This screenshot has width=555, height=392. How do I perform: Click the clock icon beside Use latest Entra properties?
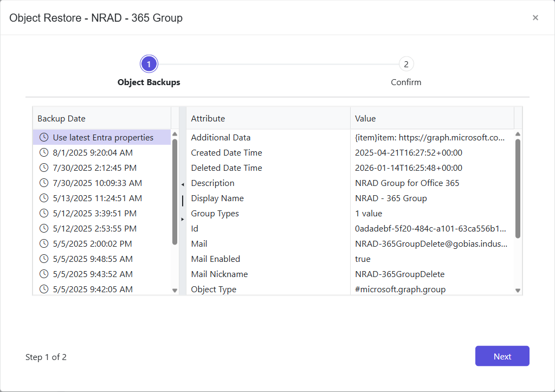click(44, 137)
